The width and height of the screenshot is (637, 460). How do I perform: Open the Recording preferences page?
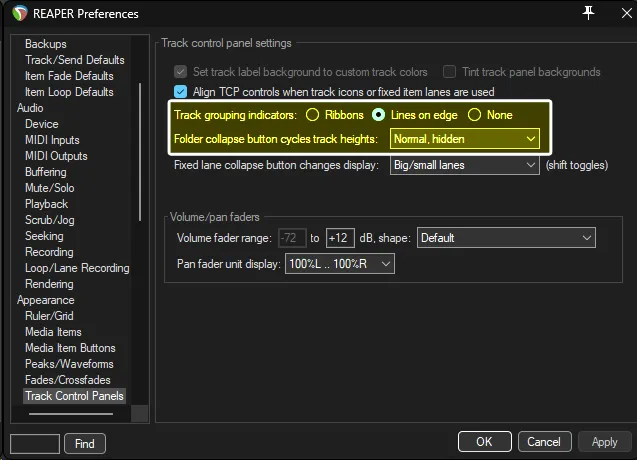pyautogui.click(x=49, y=252)
